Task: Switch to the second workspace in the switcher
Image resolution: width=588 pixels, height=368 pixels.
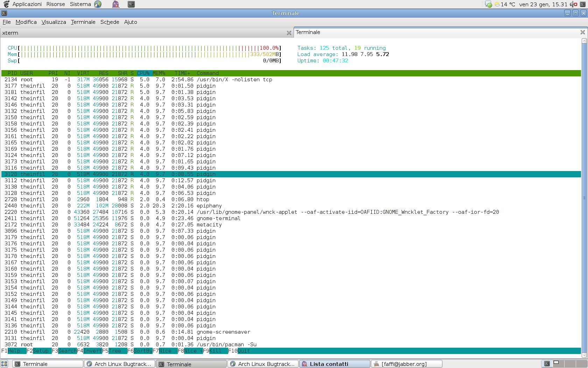Action: [x=556, y=364]
